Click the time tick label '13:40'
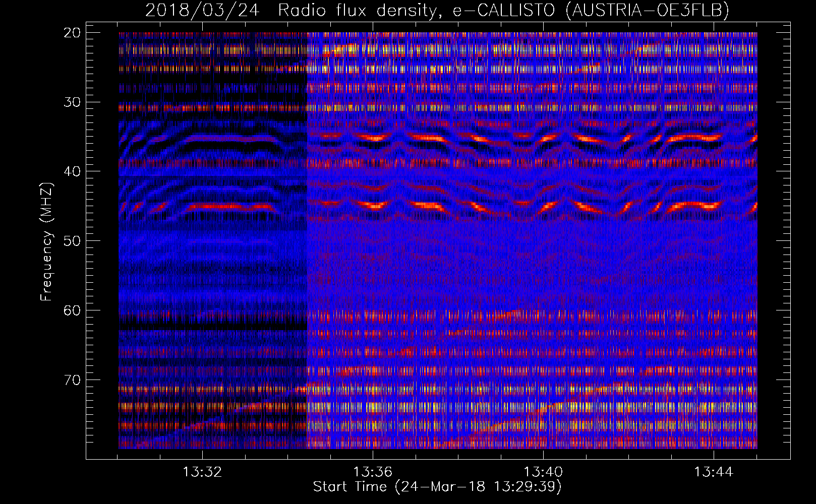The height and width of the screenshot is (504, 816). coord(543,472)
